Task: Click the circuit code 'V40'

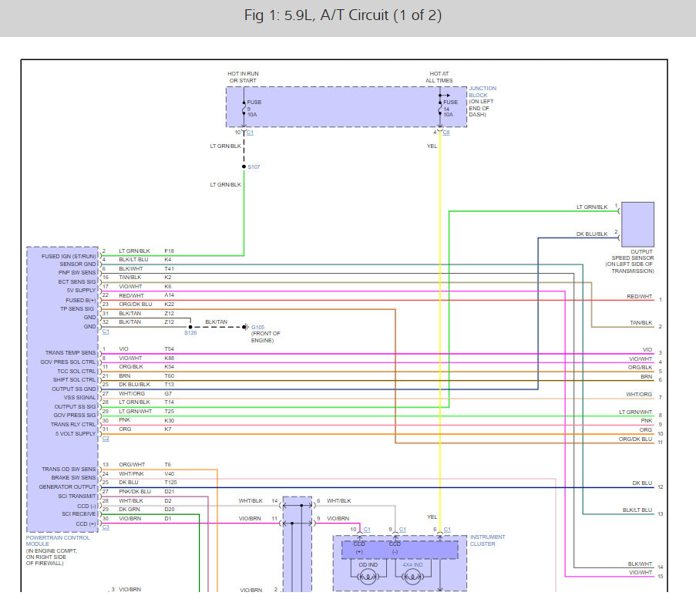Action: [x=169, y=474]
